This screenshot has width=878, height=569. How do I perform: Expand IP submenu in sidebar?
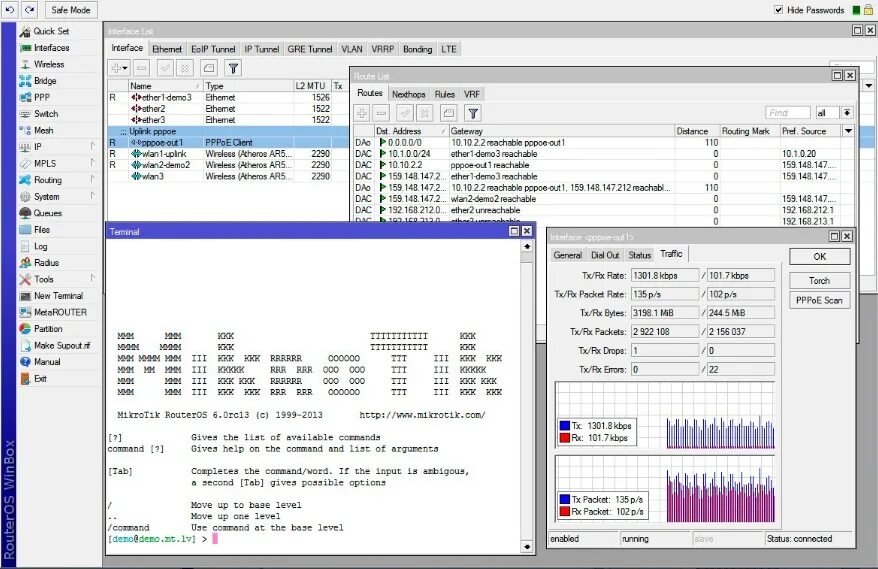click(92, 146)
